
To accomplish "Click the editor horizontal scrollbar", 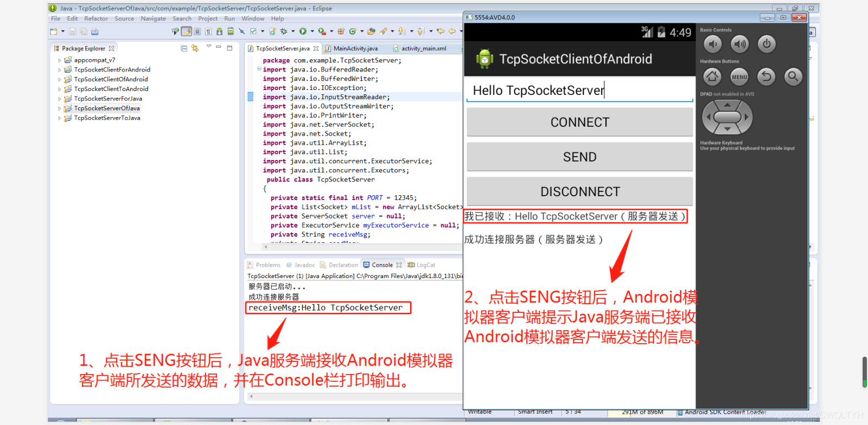I will [362, 247].
